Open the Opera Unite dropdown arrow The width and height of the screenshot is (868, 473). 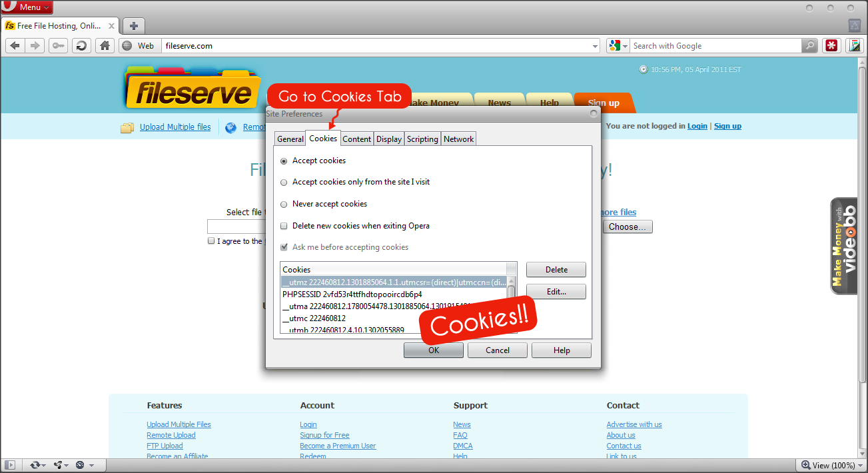click(67, 465)
